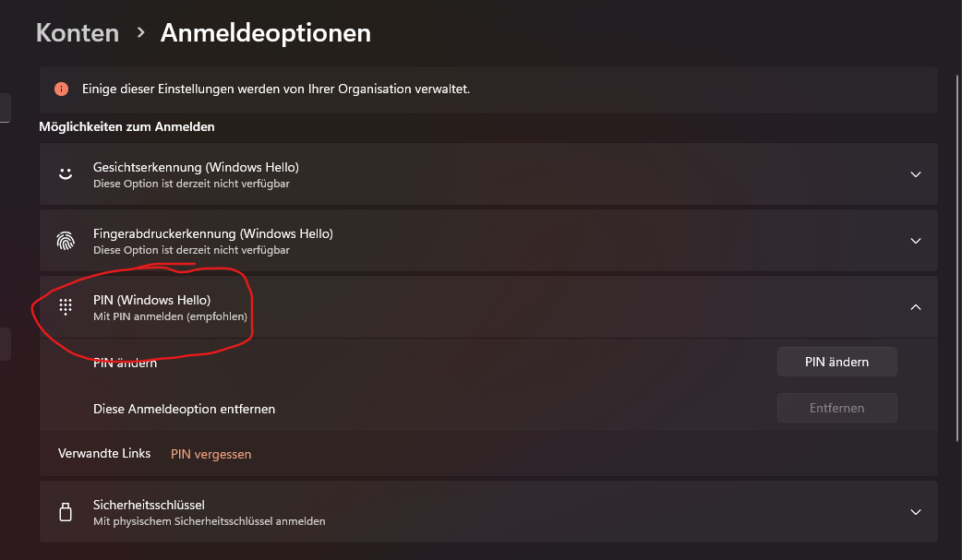Collapse the PIN (Windows Hello) section chevron
The width and height of the screenshot is (962, 560).
click(x=915, y=307)
